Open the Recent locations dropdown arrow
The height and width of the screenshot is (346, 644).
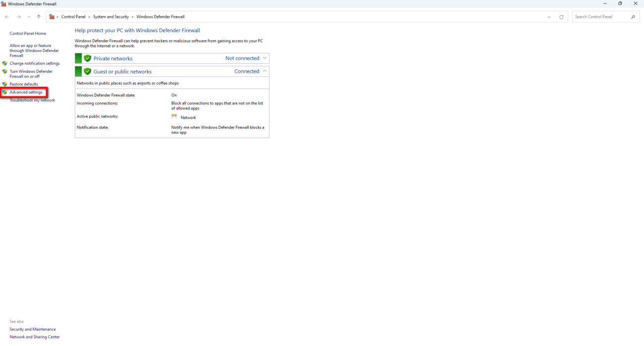[x=29, y=17]
